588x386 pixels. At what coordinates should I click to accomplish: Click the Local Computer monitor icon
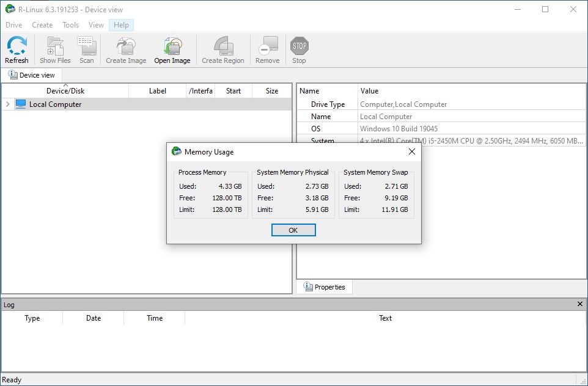pyautogui.click(x=21, y=104)
